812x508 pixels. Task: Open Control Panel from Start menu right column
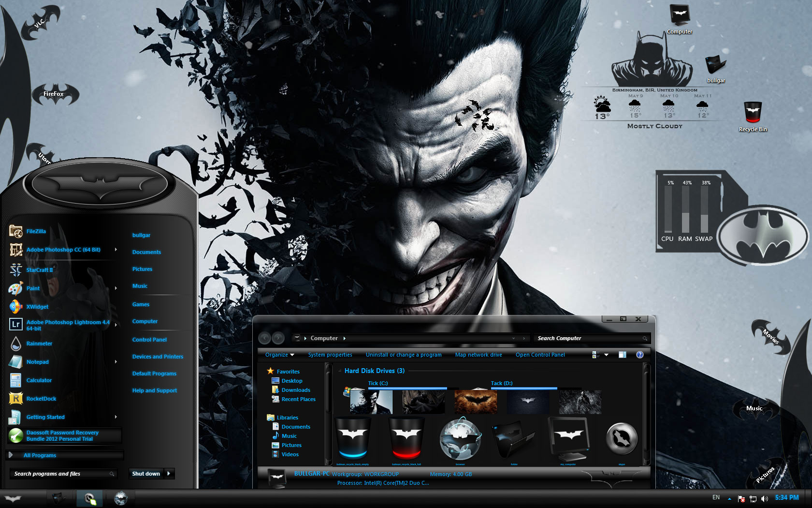(149, 340)
